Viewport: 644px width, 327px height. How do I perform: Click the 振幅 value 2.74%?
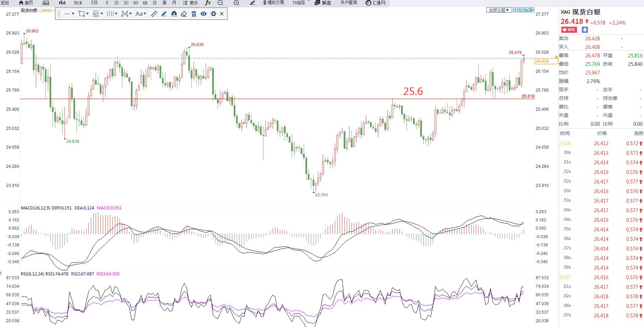click(x=593, y=81)
